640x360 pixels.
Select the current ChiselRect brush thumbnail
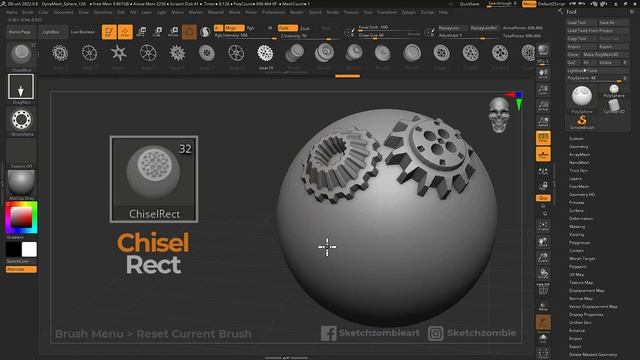[21, 55]
